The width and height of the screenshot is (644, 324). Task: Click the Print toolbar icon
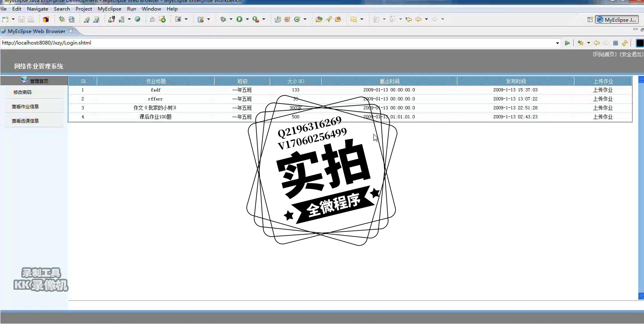pos(31,19)
